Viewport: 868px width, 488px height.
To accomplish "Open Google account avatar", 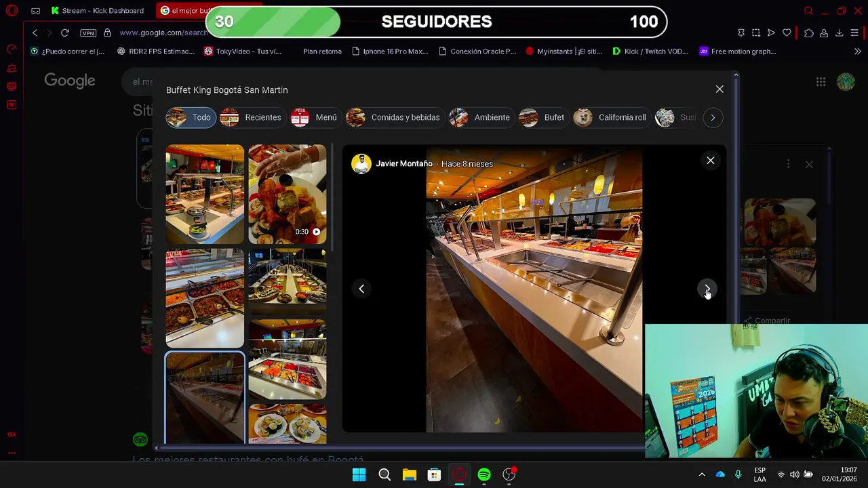I will pos(846,82).
